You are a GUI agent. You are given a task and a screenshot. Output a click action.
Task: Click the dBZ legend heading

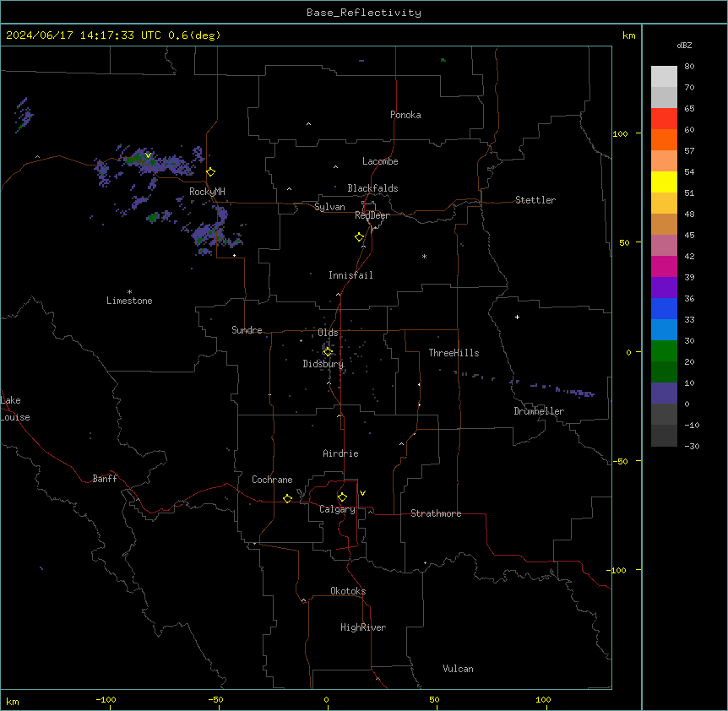(684, 45)
